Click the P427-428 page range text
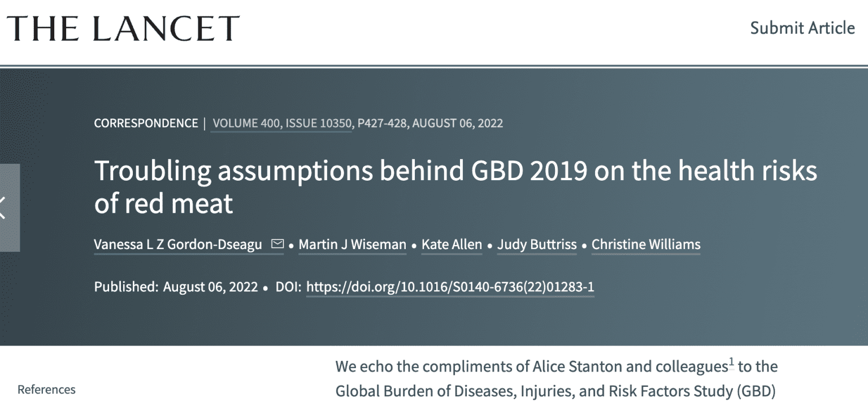Screen dimensions: 868x406 click(x=382, y=123)
